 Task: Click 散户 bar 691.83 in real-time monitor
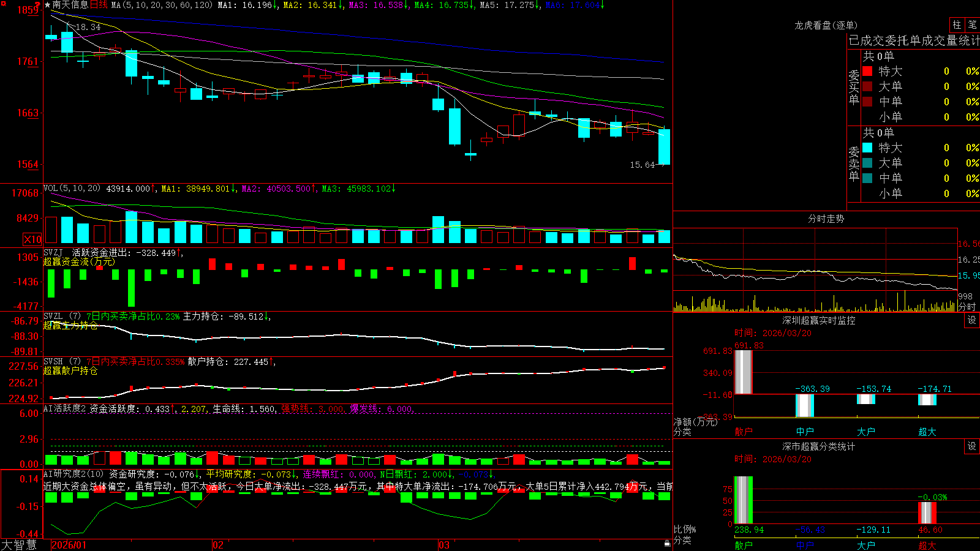(743, 372)
